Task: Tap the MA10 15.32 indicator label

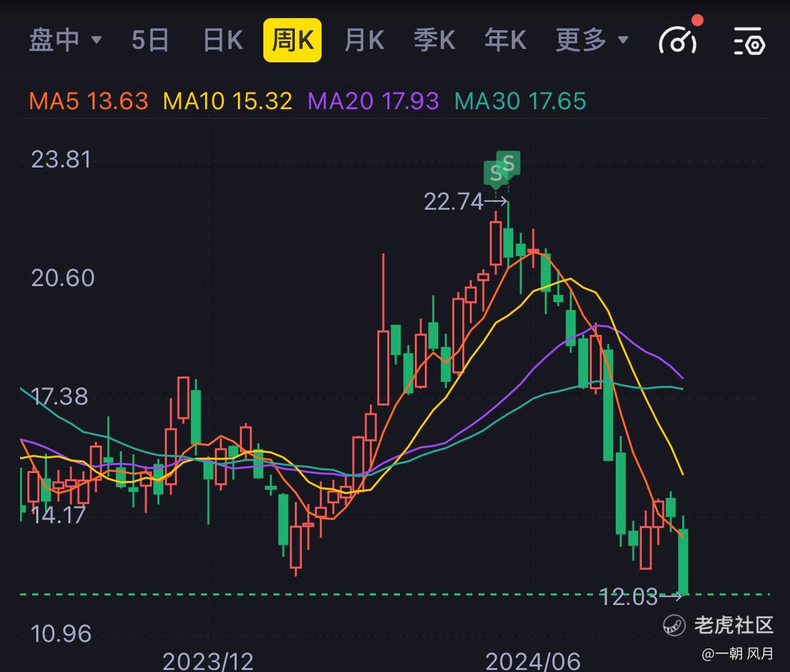Action: coord(227,101)
